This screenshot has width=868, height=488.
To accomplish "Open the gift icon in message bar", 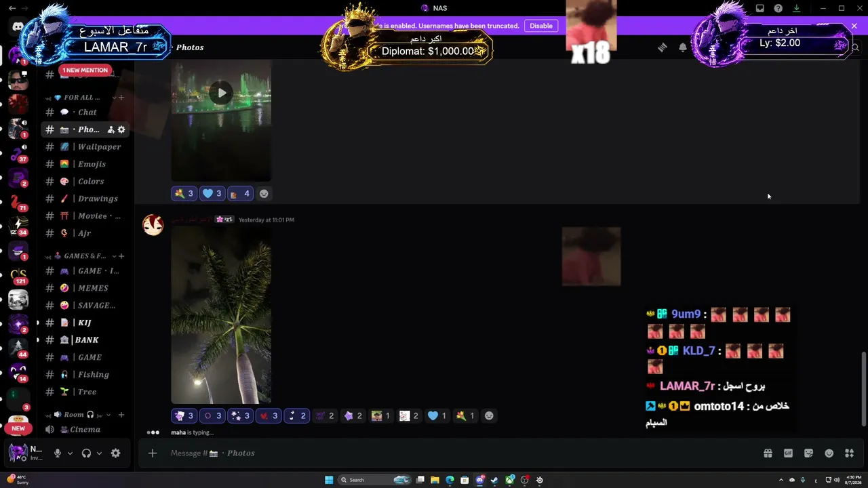I will (x=768, y=453).
